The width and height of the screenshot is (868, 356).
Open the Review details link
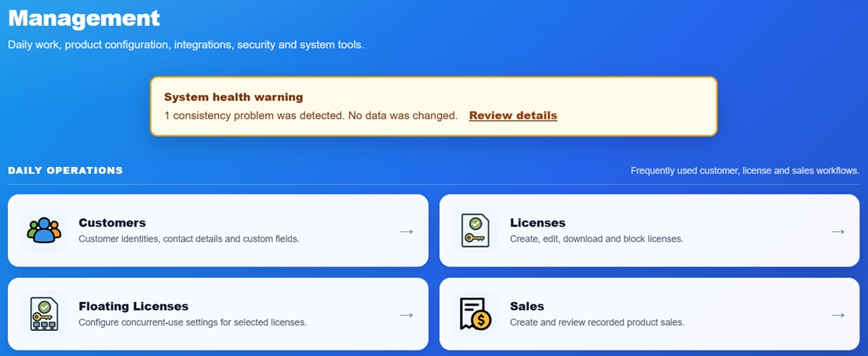(x=512, y=115)
